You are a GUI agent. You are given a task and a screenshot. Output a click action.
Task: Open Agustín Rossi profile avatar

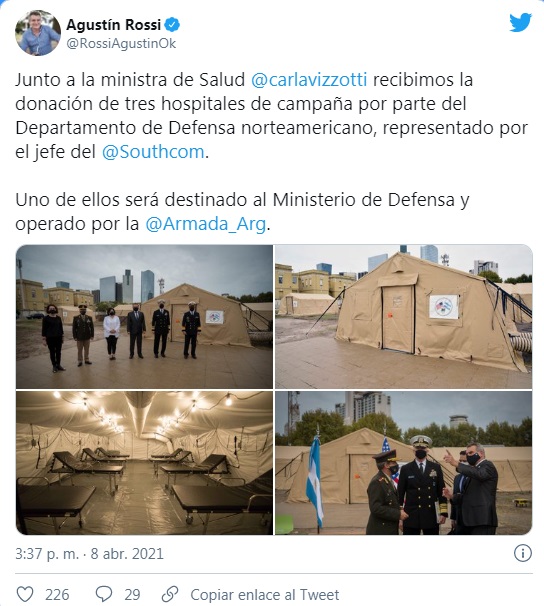point(38,33)
